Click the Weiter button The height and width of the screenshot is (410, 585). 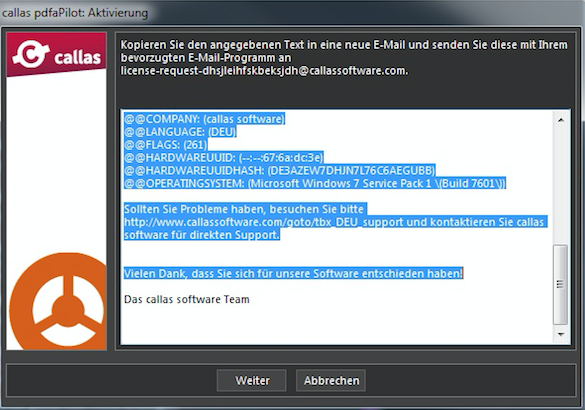252,381
